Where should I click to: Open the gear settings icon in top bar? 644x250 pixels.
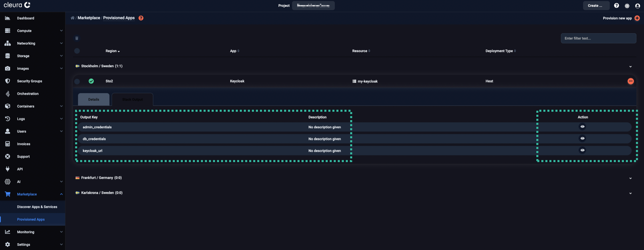(627, 6)
